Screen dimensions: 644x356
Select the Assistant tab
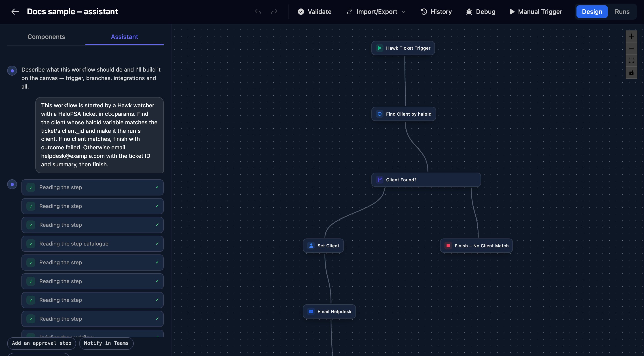[124, 37]
